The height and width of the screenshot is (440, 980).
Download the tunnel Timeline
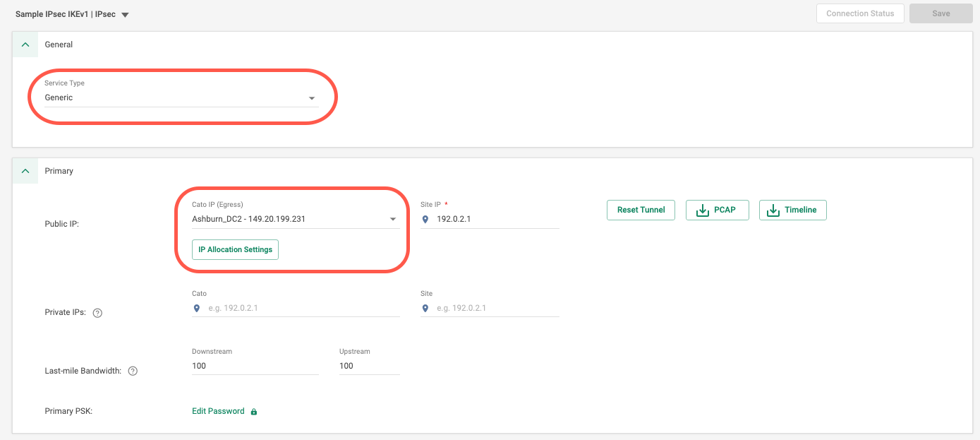point(792,210)
